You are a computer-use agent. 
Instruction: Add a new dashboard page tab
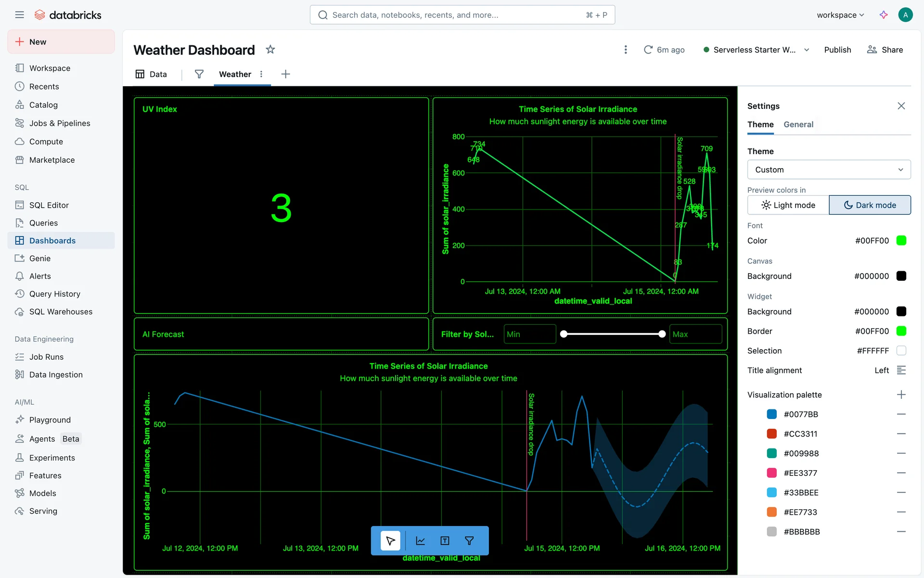[x=285, y=74]
